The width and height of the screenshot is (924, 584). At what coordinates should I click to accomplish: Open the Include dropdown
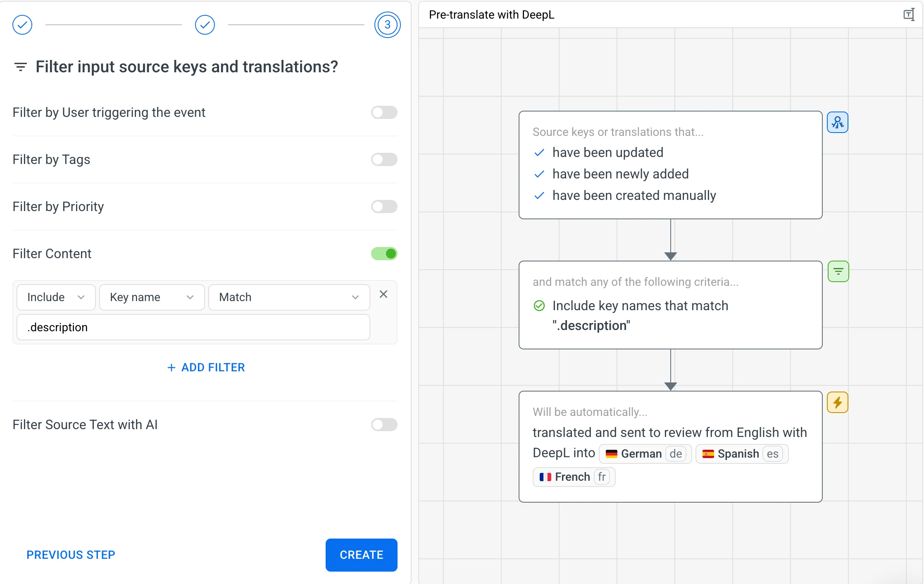pyautogui.click(x=56, y=297)
